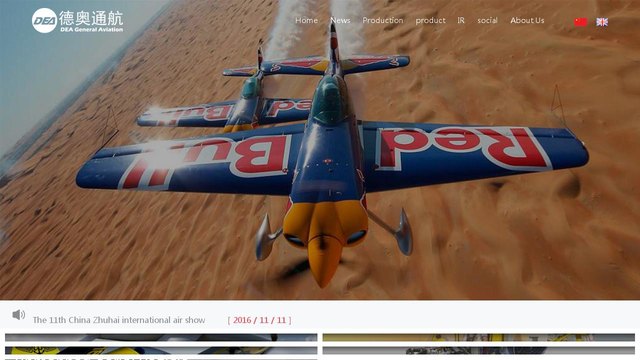Open the lower right gray image strip
This screenshot has height=360, width=640.
click(x=478, y=351)
